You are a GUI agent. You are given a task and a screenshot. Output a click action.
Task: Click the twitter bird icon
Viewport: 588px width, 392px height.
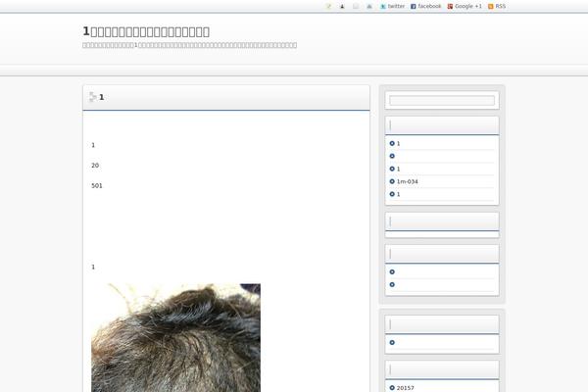pos(383,7)
